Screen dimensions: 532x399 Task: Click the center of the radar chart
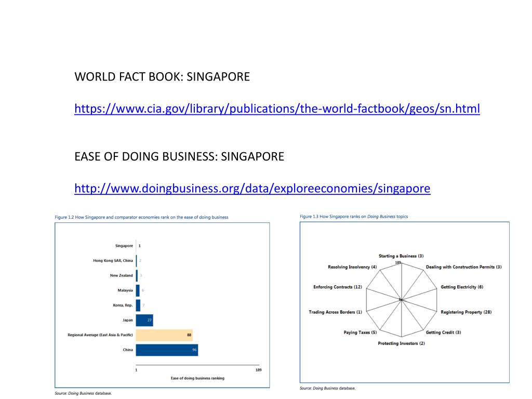(402, 300)
